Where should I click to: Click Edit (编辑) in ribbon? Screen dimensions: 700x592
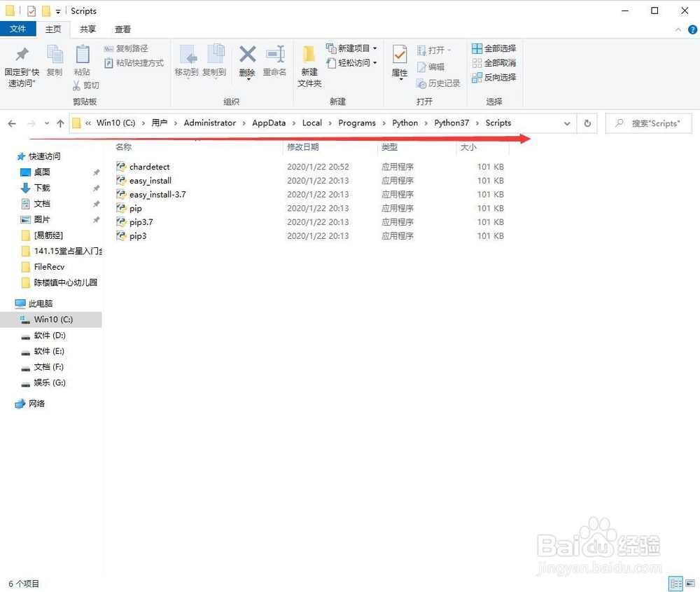pyautogui.click(x=430, y=67)
